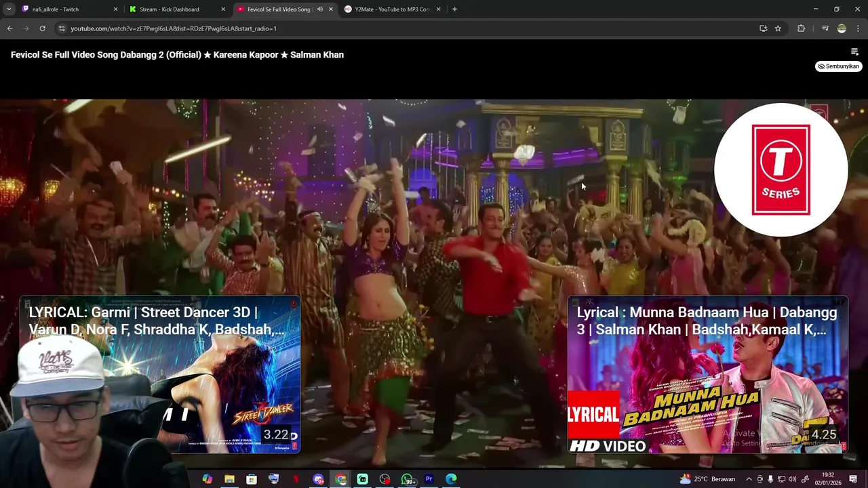Click the Fevicol Se video title
Viewport: 868px width, 488px height.
tap(177, 55)
